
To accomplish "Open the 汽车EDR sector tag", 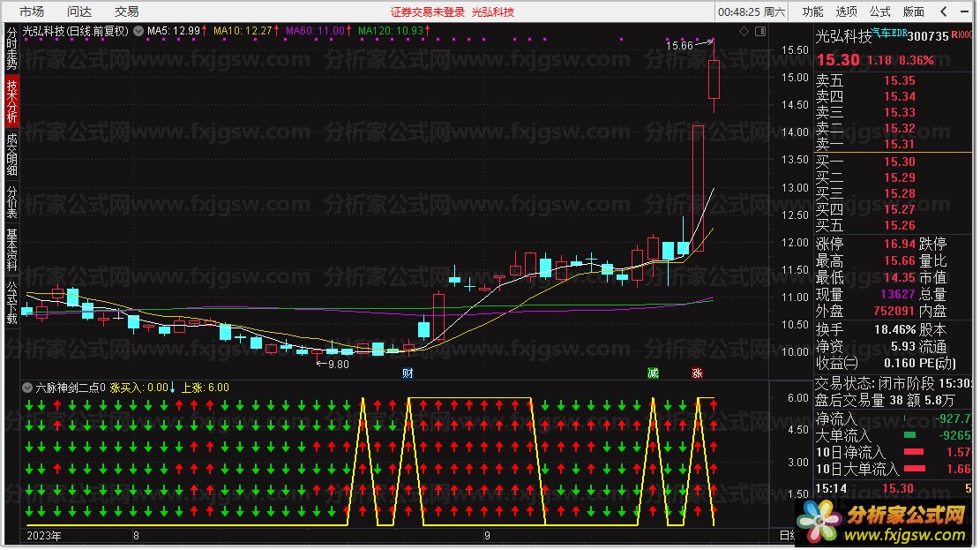I will pos(889,33).
